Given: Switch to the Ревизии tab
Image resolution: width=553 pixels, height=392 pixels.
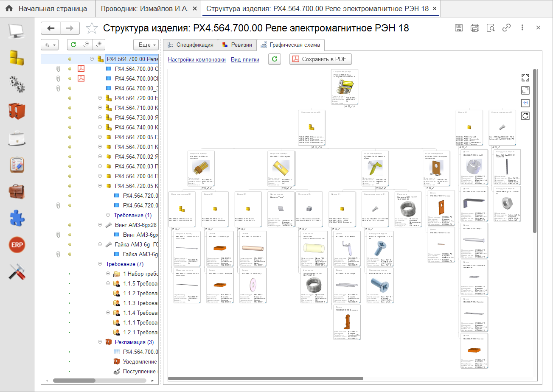Looking at the screenshot, I should tap(237, 45).
